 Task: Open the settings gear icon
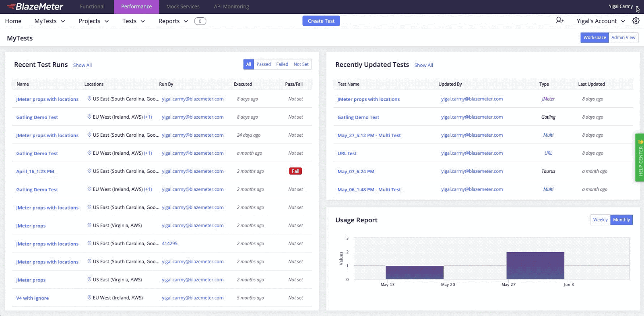click(636, 21)
